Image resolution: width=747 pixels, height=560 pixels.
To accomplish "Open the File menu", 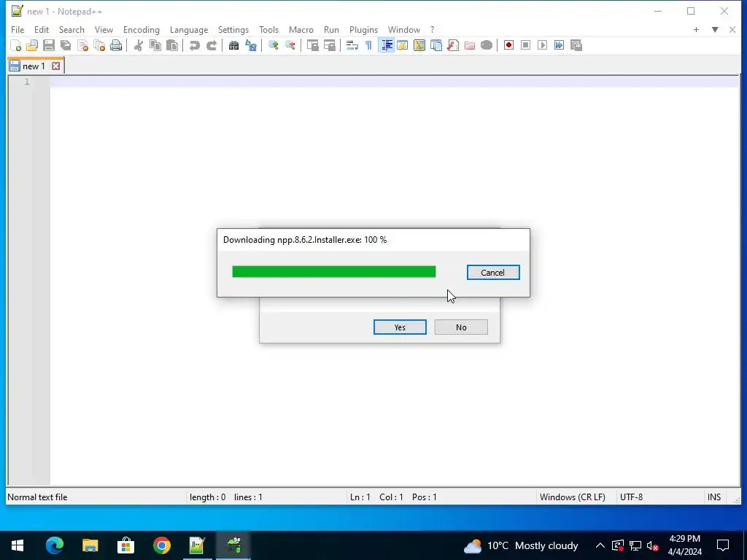I will [x=18, y=29].
